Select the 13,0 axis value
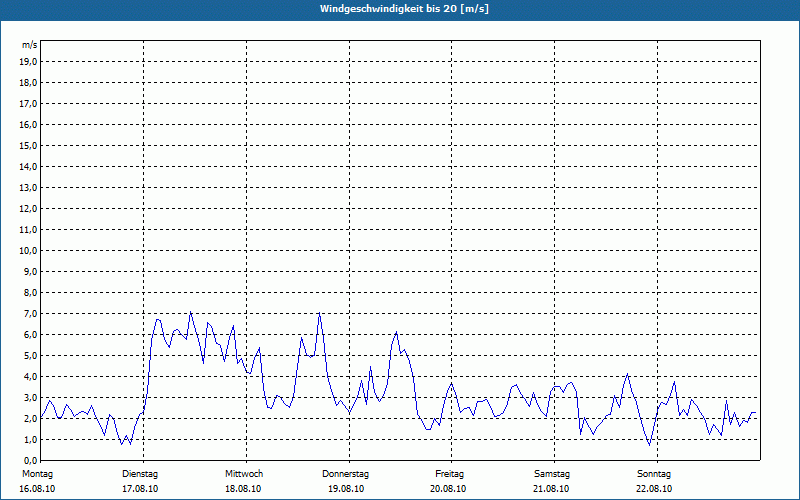This screenshot has height=500, width=800. tap(29, 188)
